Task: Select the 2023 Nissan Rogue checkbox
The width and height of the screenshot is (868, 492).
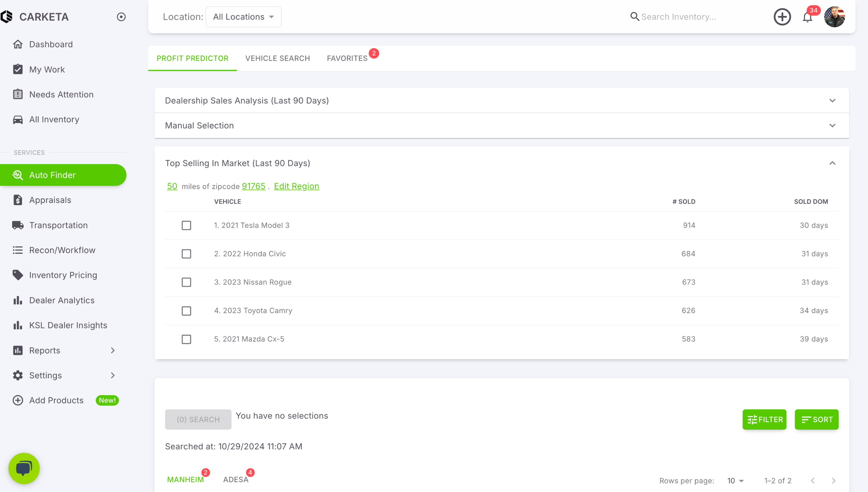Action: 186,282
